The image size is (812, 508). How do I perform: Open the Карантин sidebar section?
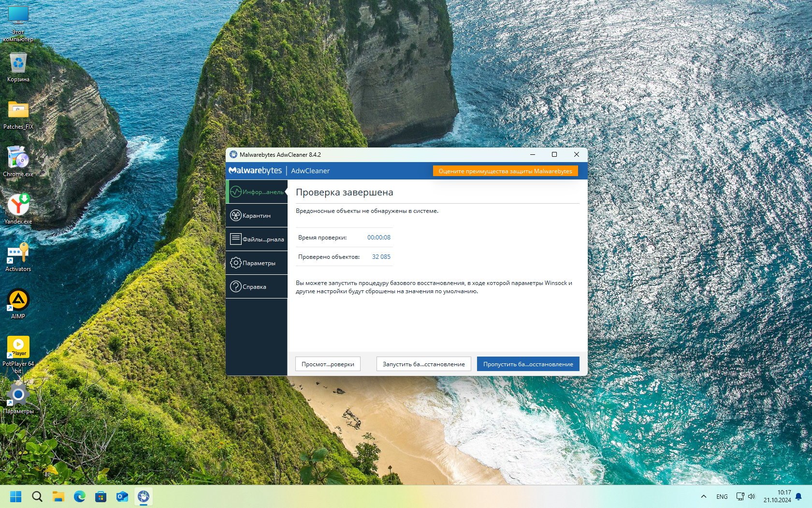pyautogui.click(x=257, y=215)
